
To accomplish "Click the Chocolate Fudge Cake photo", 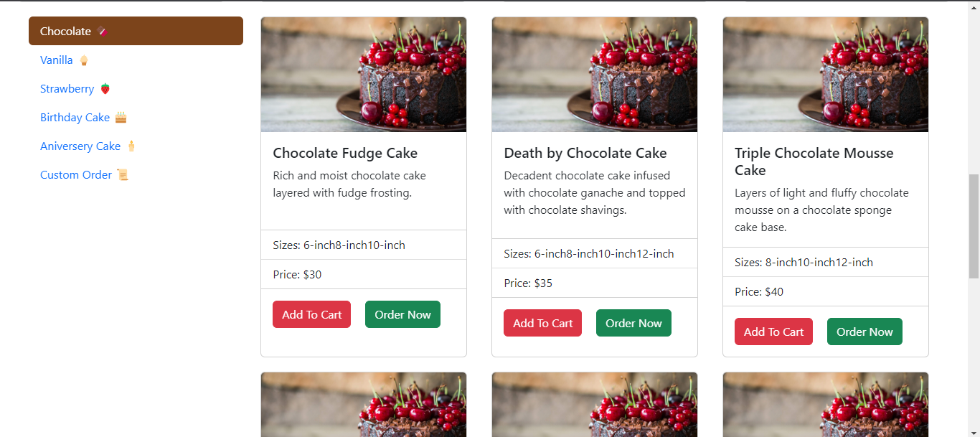I will point(364,75).
